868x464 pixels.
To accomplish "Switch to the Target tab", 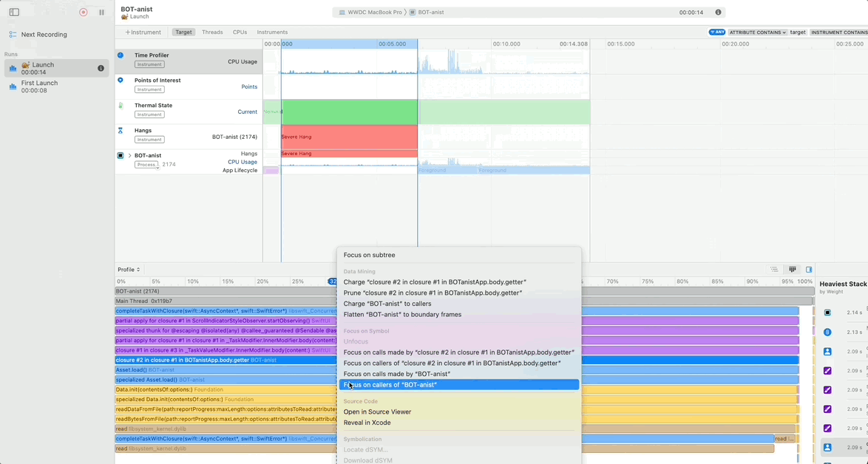I will click(x=183, y=32).
